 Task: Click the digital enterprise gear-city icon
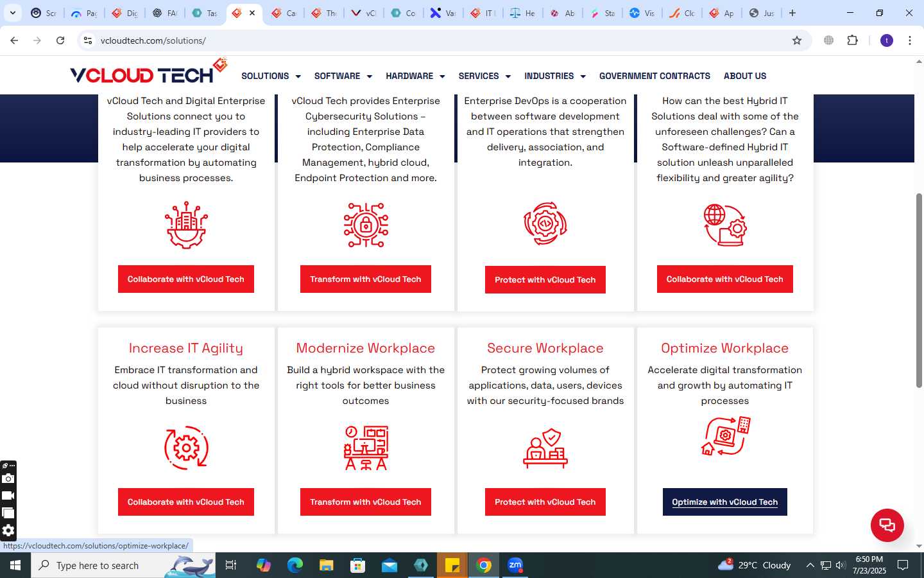click(186, 225)
